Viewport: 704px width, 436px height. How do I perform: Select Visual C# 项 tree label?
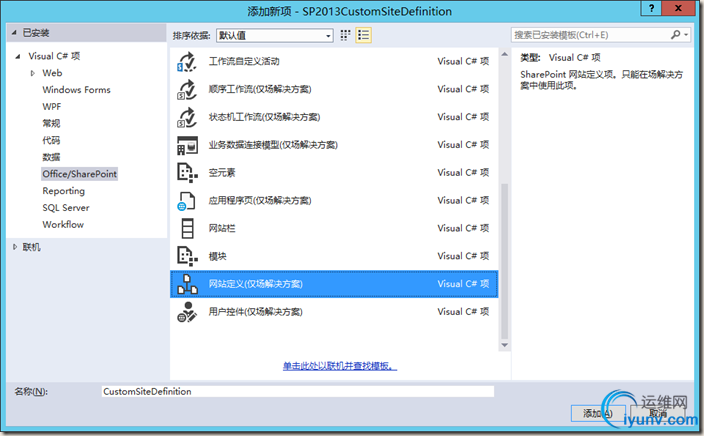54,56
